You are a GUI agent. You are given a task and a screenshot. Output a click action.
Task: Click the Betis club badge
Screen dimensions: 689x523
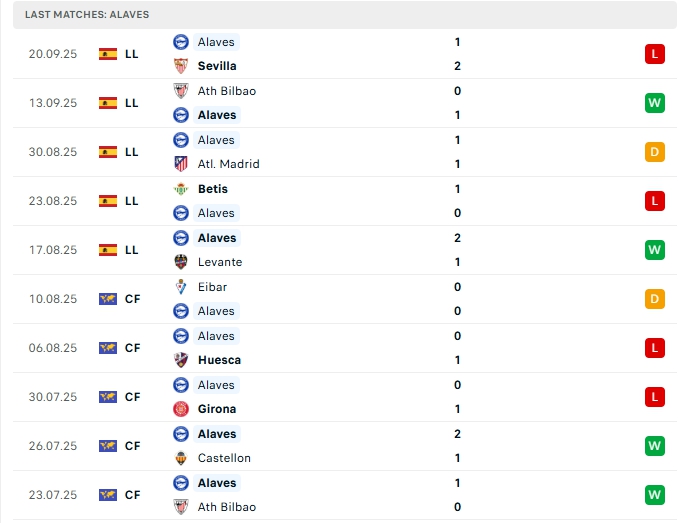click(x=181, y=189)
